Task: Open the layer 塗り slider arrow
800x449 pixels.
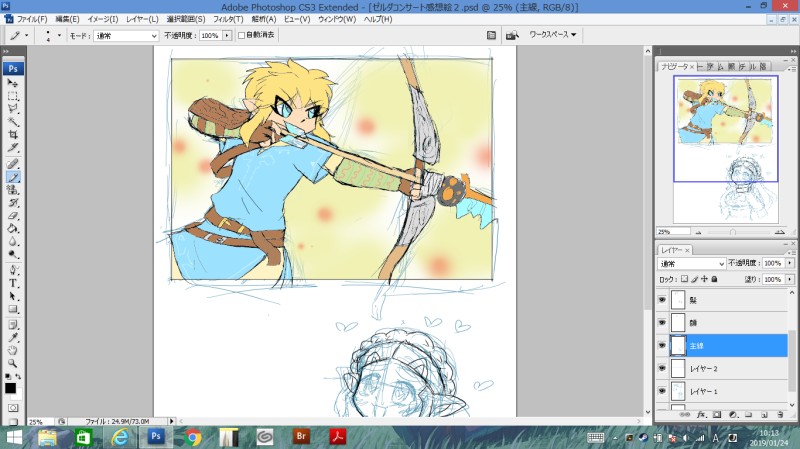Action: click(x=790, y=279)
